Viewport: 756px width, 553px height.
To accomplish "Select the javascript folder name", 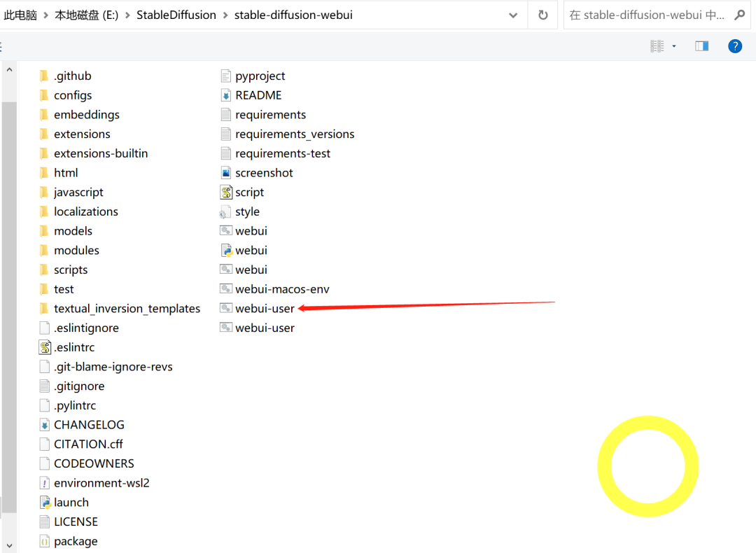I will click(78, 192).
